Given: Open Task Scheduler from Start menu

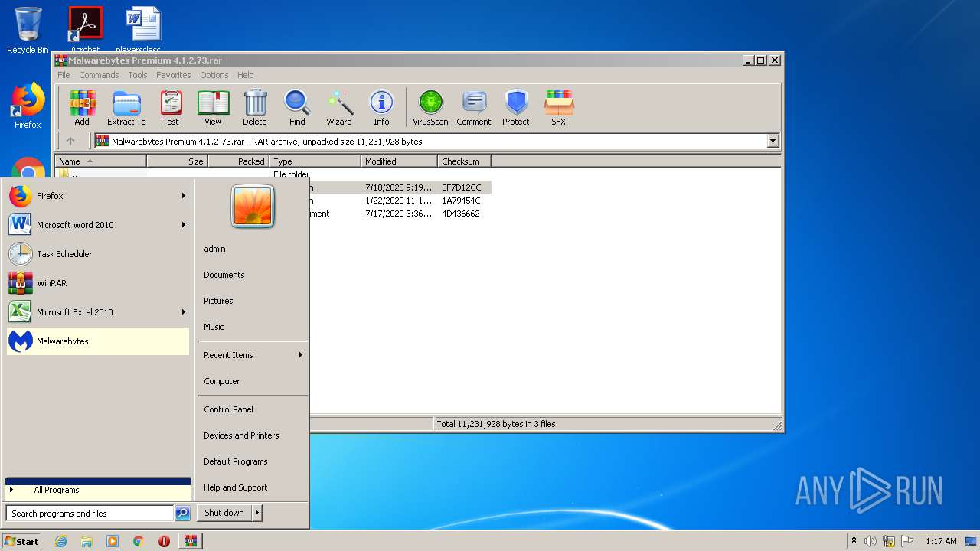Looking at the screenshot, I should coord(97,254).
